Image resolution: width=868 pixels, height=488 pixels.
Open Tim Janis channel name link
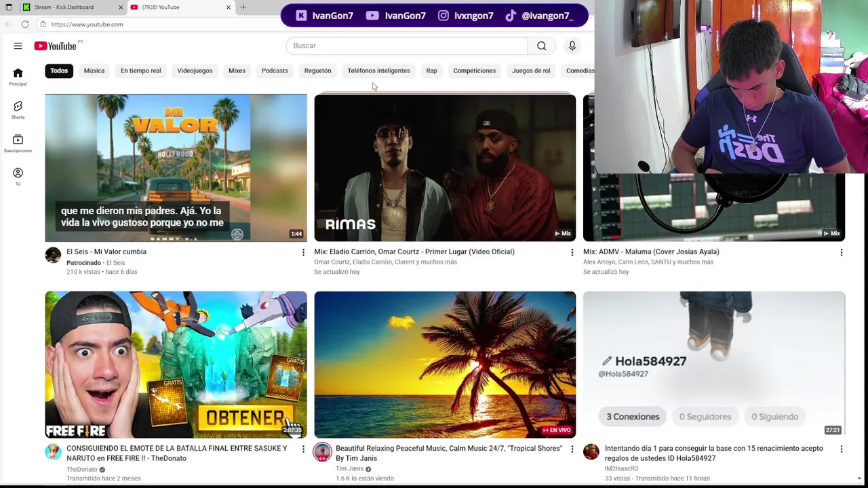[349, 468]
